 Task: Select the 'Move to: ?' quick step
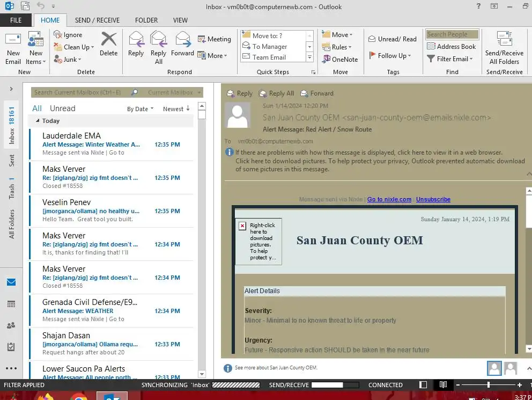[x=273, y=35]
